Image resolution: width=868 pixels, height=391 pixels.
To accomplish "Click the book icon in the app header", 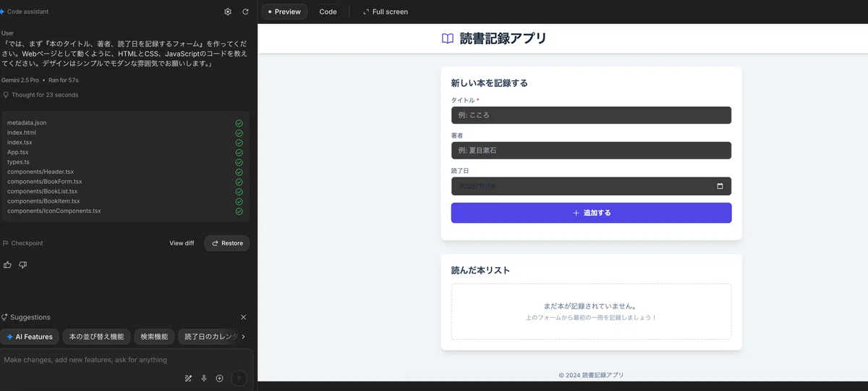I will 448,38.
